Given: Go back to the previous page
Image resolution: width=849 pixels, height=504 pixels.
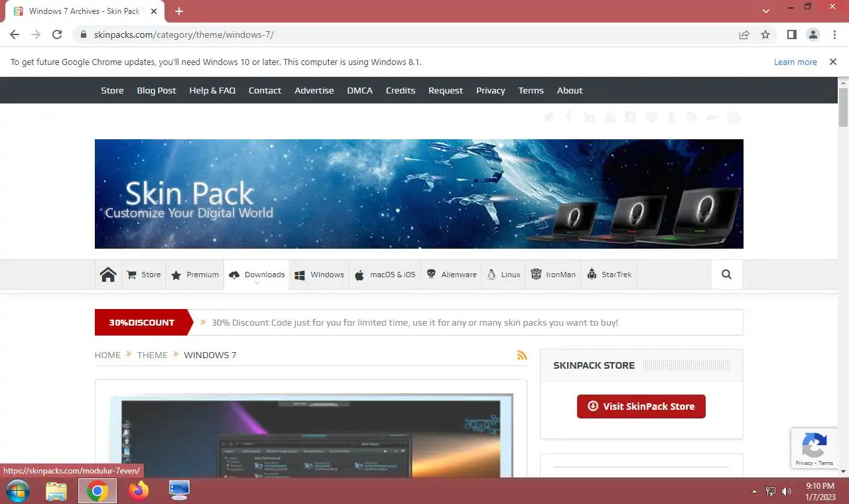Looking at the screenshot, I should click(x=15, y=34).
